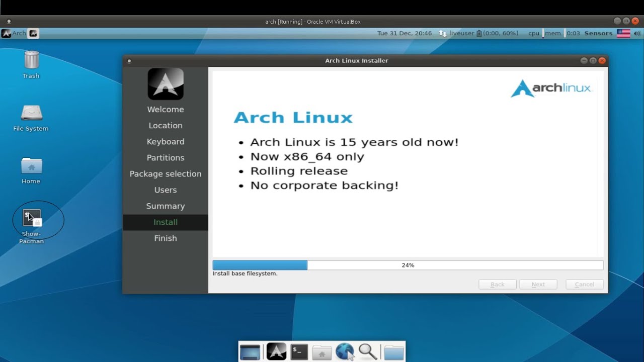Click the Arch installer window button in panel
This screenshot has width=644, height=362.
(33, 33)
